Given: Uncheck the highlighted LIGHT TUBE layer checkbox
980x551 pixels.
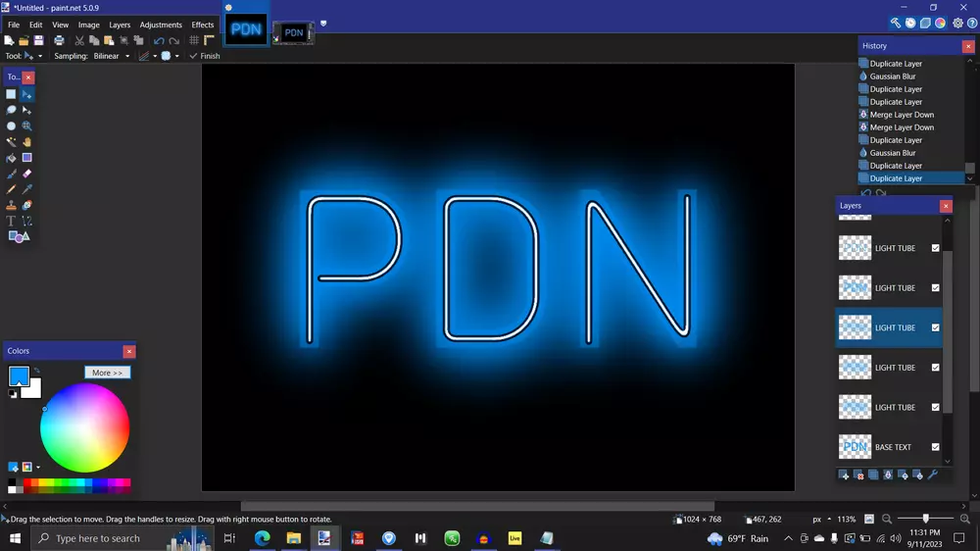Looking at the screenshot, I should click(x=936, y=327).
